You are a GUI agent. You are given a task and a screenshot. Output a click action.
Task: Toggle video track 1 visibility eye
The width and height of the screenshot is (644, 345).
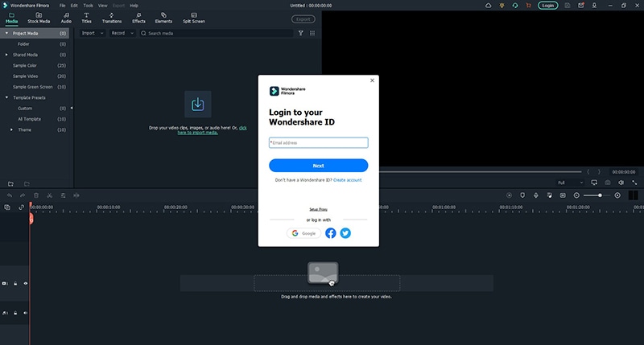pos(26,283)
